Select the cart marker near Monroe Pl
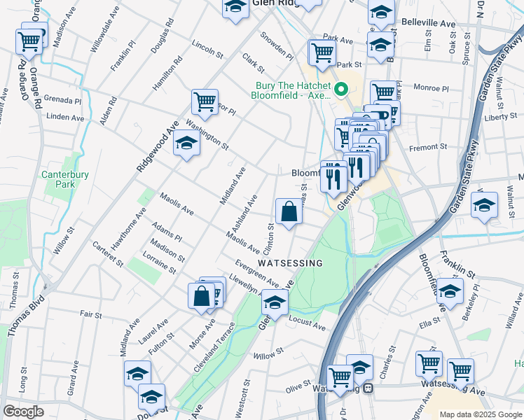This screenshot has height=420, width=524. pos(384,94)
